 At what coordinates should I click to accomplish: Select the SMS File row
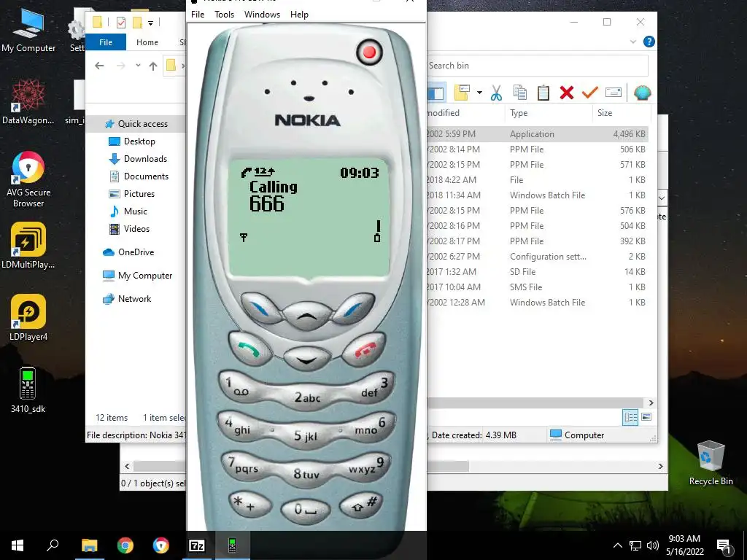pyautogui.click(x=538, y=287)
